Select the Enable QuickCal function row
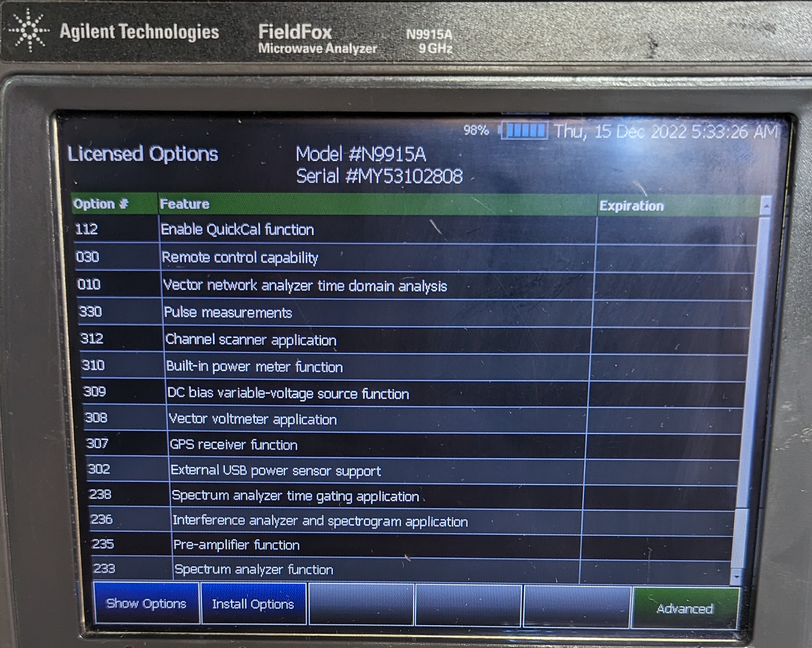This screenshot has height=648, width=812. click(237, 230)
